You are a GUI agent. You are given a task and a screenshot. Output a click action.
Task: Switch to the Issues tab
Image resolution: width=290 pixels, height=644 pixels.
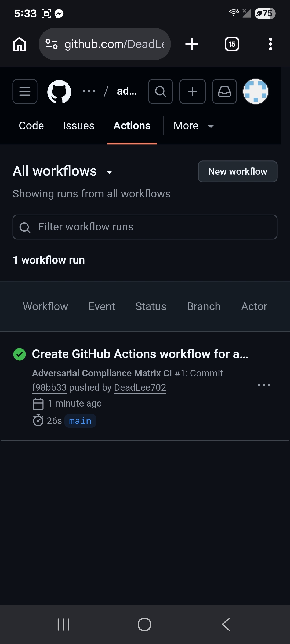[x=79, y=126]
